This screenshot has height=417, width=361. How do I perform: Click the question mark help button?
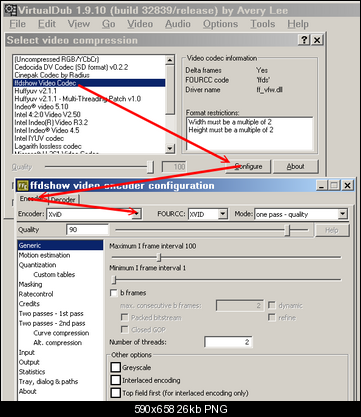coord(304,40)
